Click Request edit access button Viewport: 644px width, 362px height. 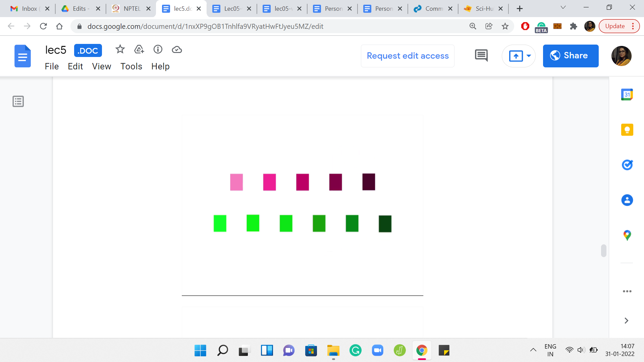408,56
